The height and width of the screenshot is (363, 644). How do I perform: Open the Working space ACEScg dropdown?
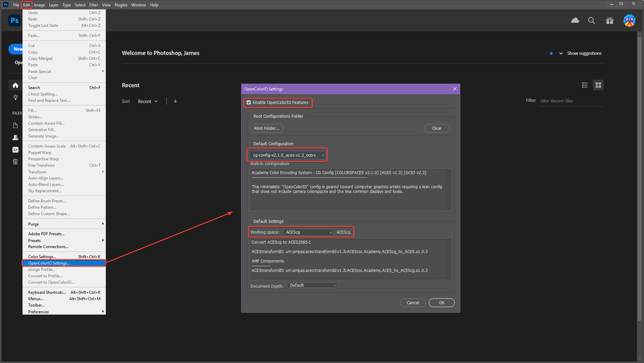(308, 232)
